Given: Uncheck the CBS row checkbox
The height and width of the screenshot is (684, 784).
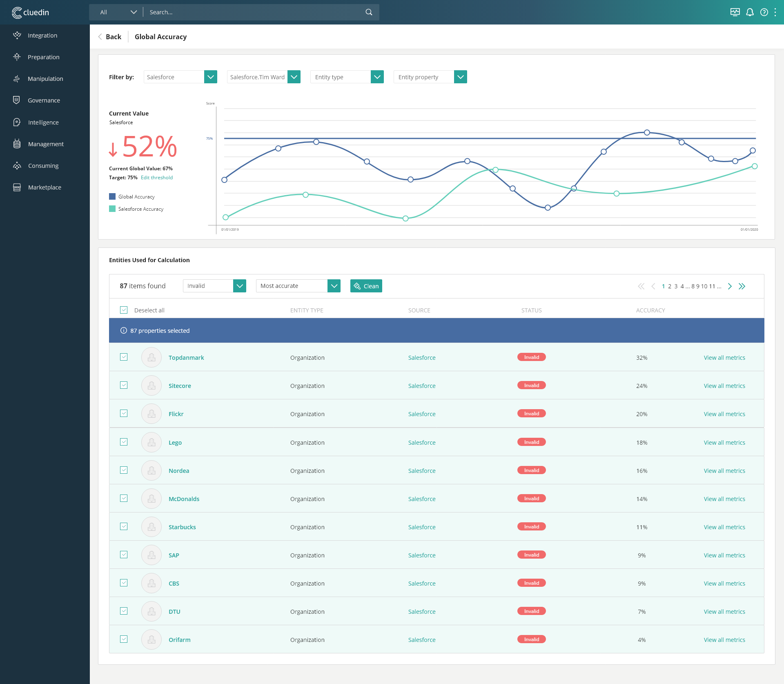Looking at the screenshot, I should coord(124,583).
